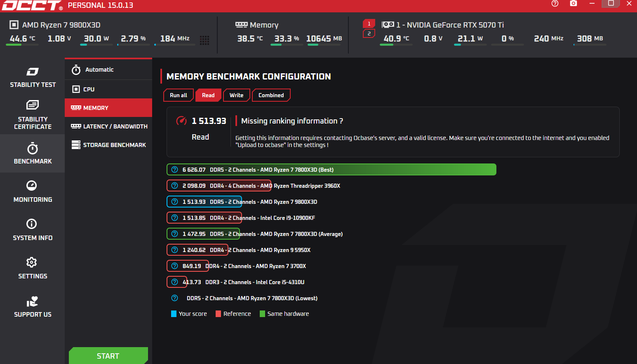Click the CPU power 30.0 W reading

coord(96,38)
